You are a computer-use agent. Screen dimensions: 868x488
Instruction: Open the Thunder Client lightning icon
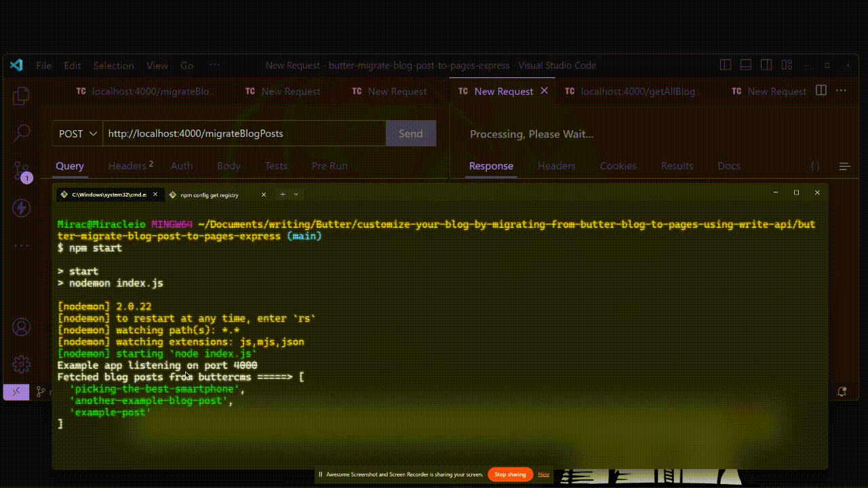coord(21,207)
